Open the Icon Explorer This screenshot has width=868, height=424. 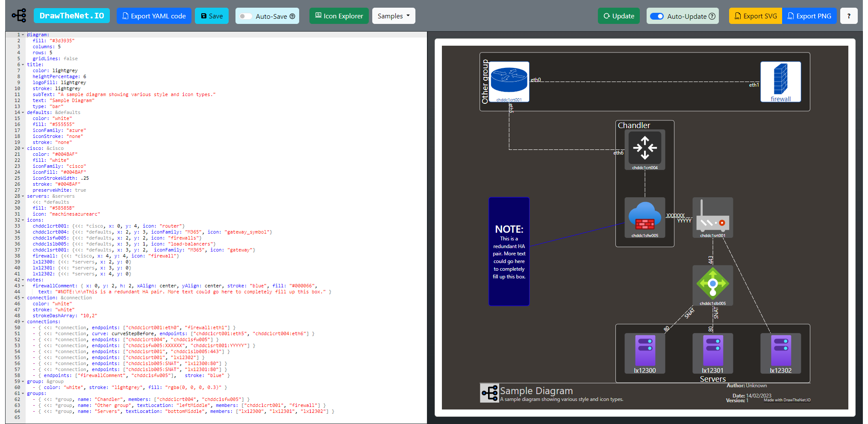click(339, 16)
